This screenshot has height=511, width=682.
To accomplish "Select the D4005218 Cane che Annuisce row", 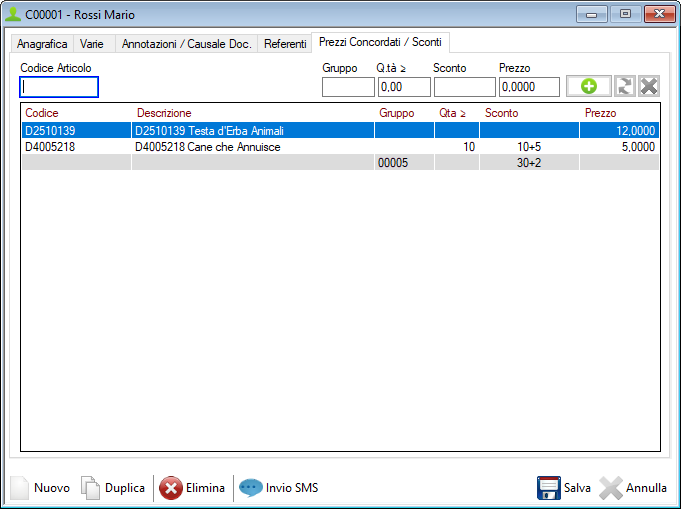I will pos(207,147).
